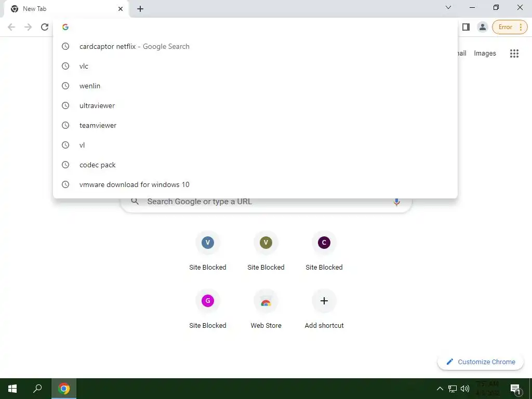Screen dimensions: 532x399
Task: Open the profile avatar icon
Action: [482, 27]
